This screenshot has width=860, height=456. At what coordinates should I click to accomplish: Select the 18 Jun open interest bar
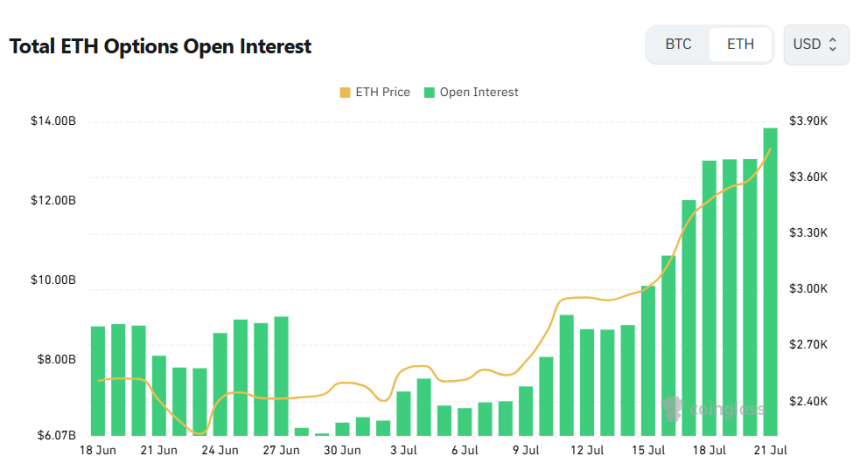98,381
